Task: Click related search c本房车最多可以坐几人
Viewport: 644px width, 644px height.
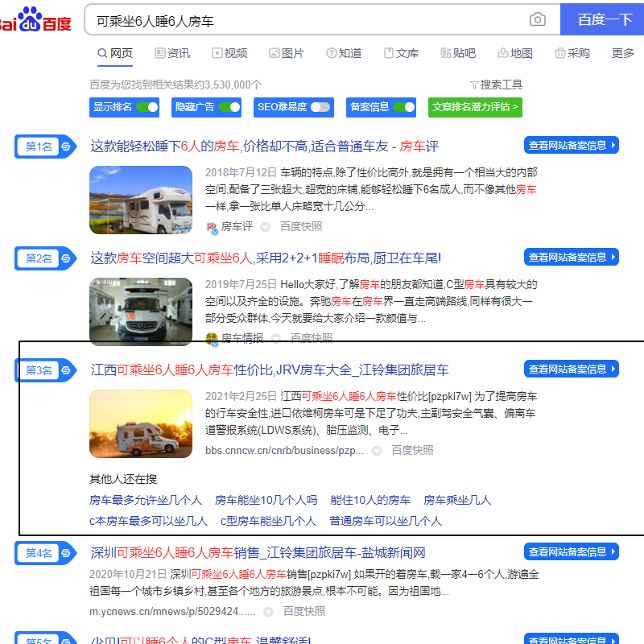Action: (149, 521)
